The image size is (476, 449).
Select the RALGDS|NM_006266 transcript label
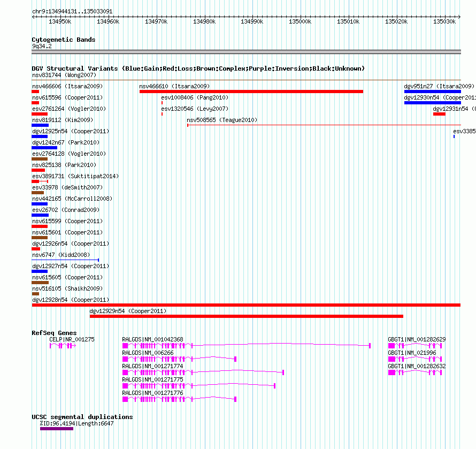tap(148, 353)
